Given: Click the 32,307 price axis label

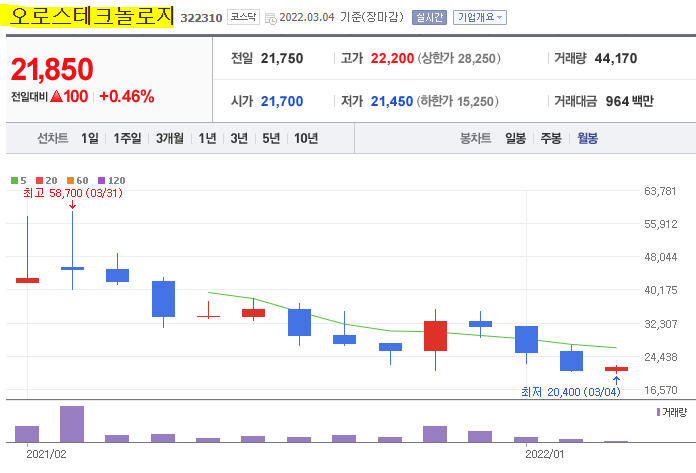Looking at the screenshot, I should [660, 324].
